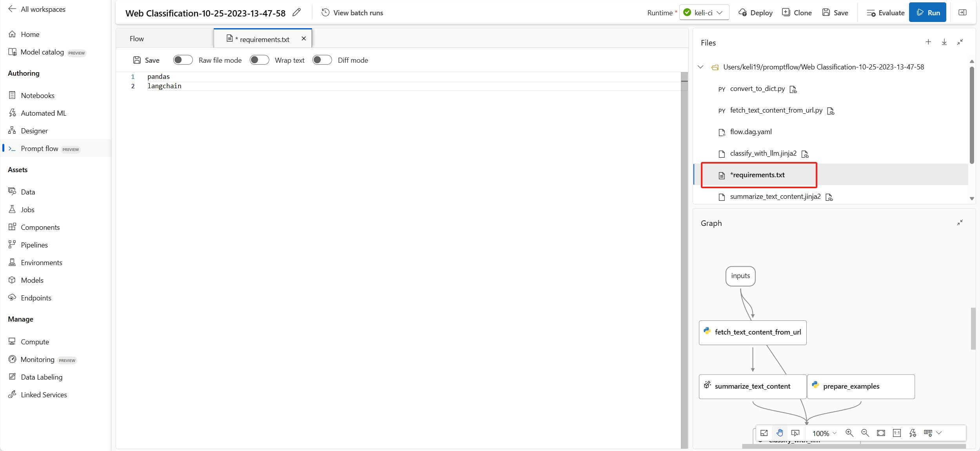980x451 pixels.
Task: Click the blue Run button
Action: click(927, 13)
